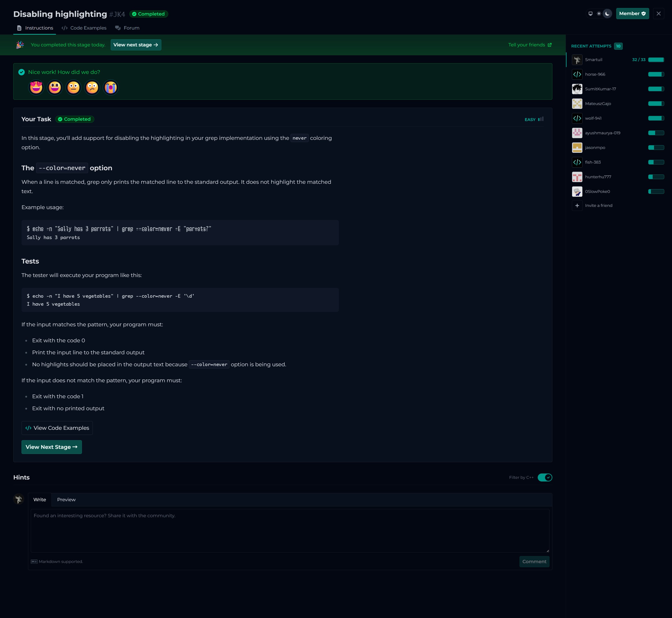Click the heart-eyes emoji rating
The height and width of the screenshot is (618, 672).
pyautogui.click(x=36, y=88)
